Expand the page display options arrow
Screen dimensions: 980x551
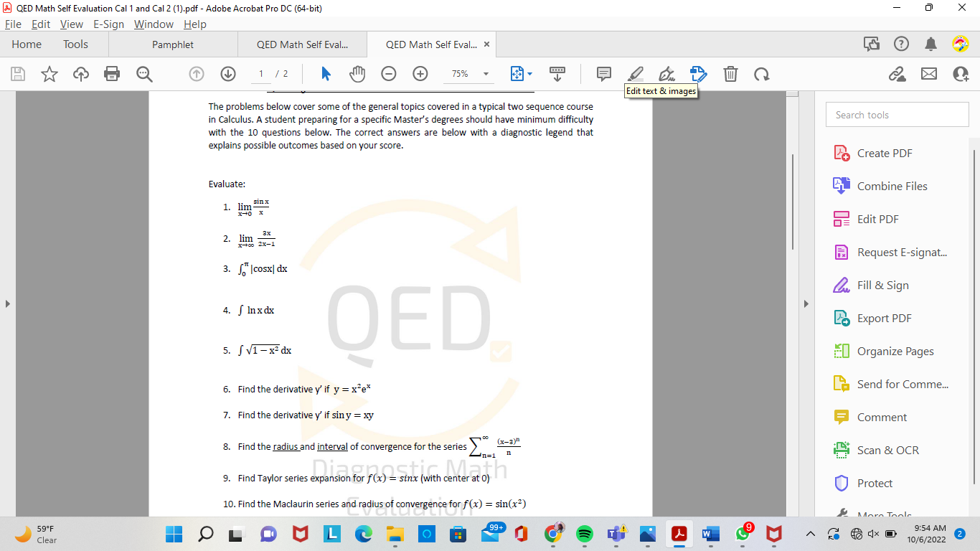529,74
